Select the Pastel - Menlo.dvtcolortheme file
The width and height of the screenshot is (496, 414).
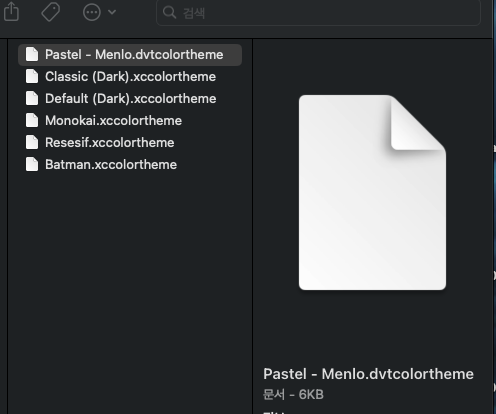click(130, 55)
